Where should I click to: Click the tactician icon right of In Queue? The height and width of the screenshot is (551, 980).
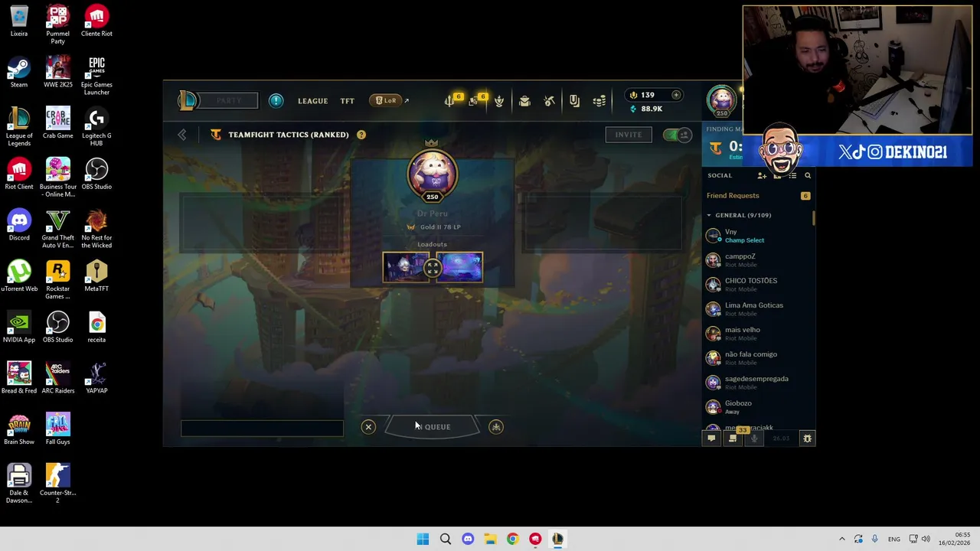coord(496,427)
